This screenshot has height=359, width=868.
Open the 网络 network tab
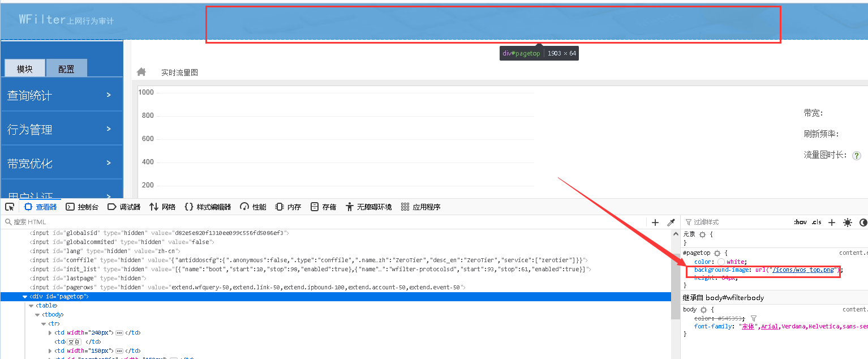coord(162,207)
